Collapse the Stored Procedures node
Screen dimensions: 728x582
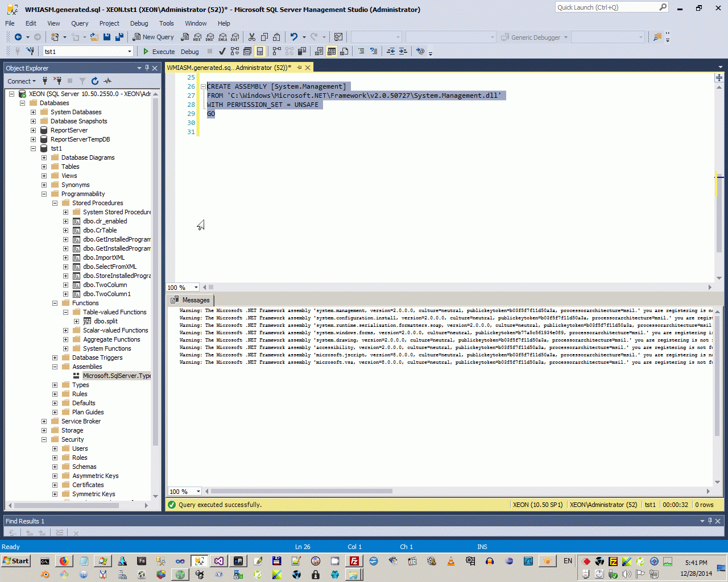coord(55,203)
